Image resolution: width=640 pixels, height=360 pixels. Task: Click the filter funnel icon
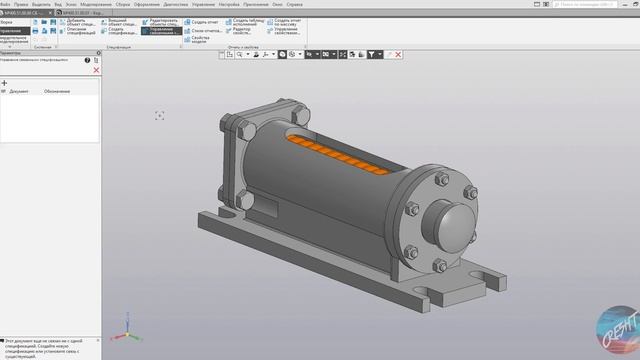371,55
